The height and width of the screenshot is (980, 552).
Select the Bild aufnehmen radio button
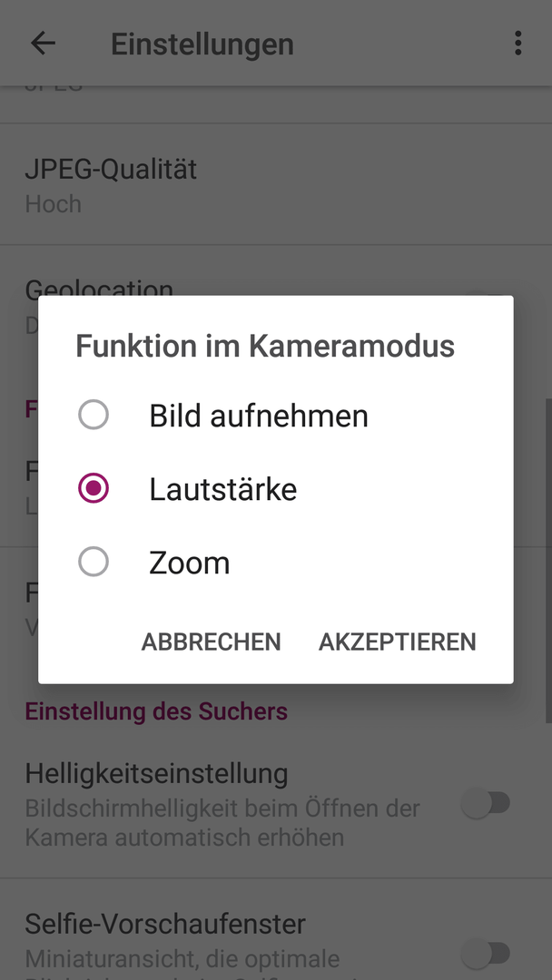click(x=94, y=415)
